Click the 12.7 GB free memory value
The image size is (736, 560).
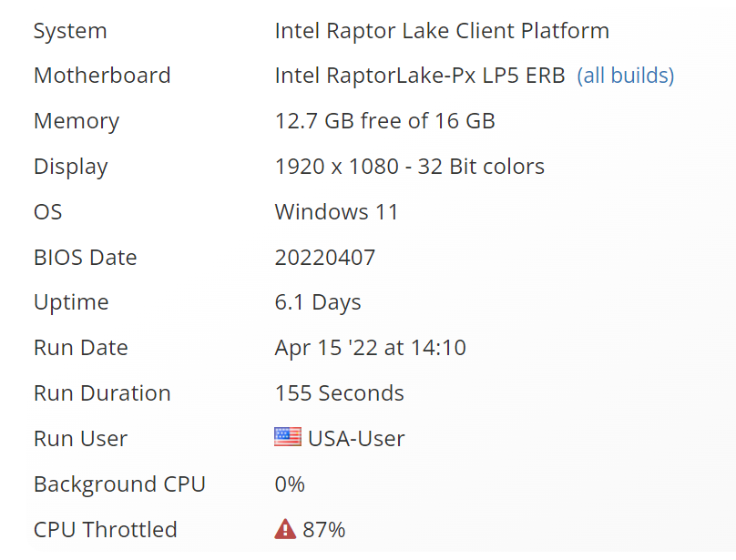(384, 121)
